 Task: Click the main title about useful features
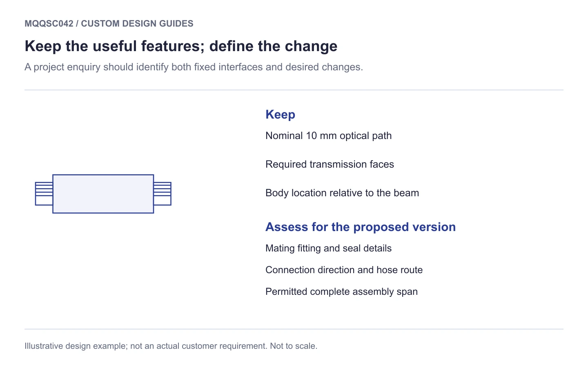coord(181,46)
